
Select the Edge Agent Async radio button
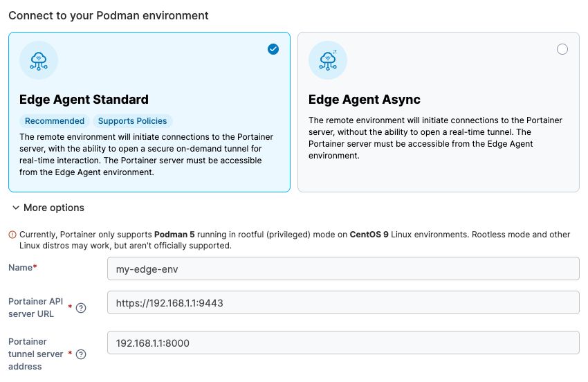pos(562,49)
